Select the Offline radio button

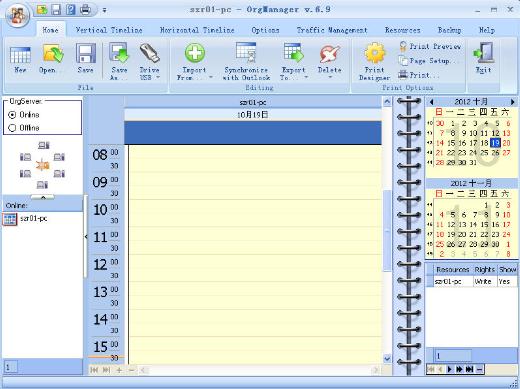[12, 128]
